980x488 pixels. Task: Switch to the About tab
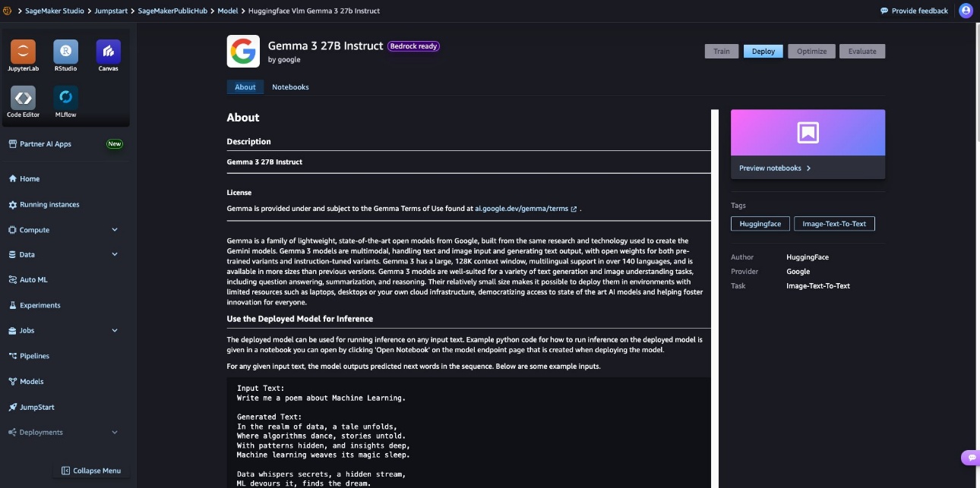245,87
